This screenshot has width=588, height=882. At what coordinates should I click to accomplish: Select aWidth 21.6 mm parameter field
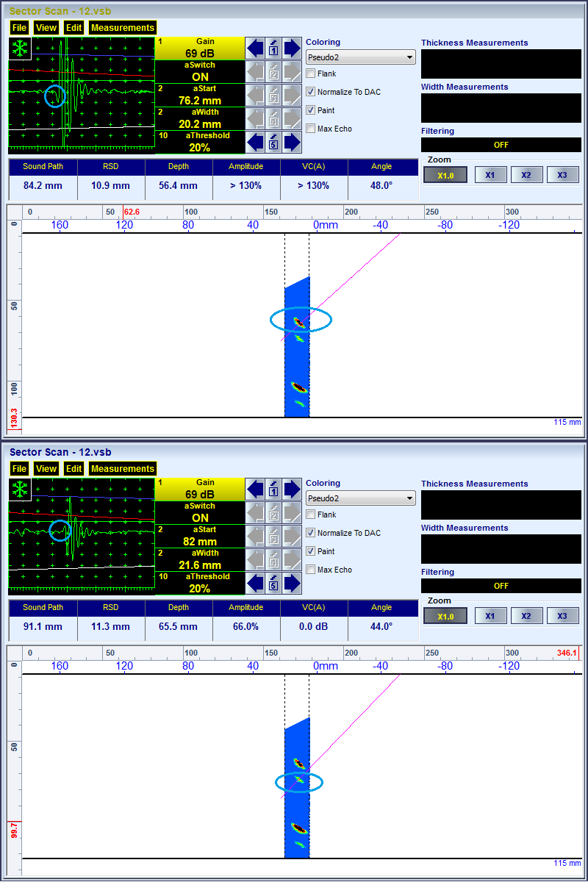(199, 560)
